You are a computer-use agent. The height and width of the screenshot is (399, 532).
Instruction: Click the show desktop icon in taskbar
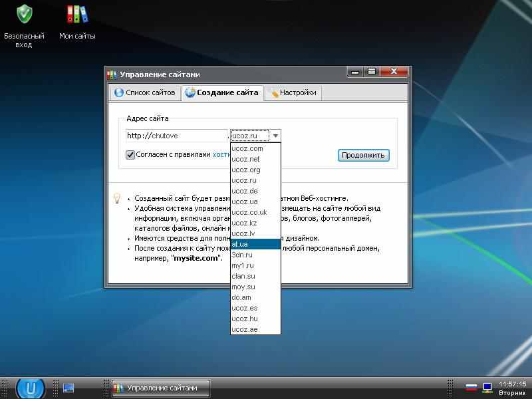(x=68, y=388)
